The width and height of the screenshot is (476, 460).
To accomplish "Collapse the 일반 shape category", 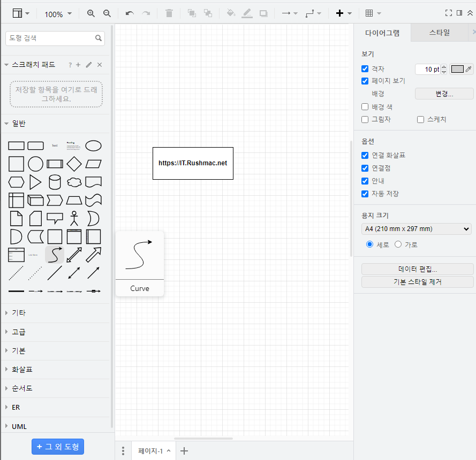I will click(56, 124).
